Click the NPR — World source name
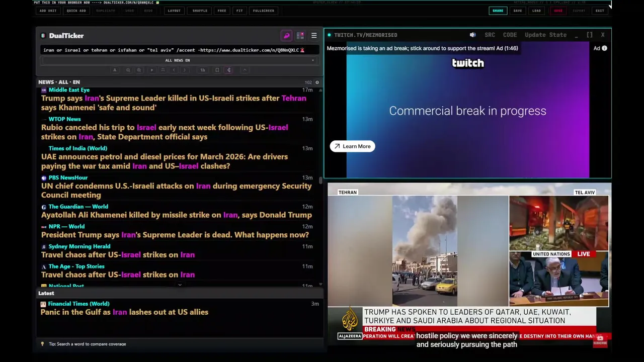 [66, 226]
